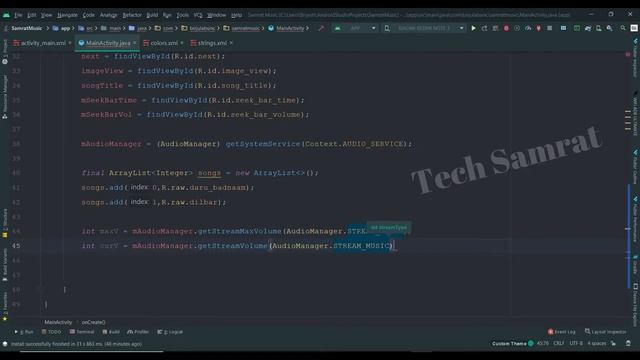Image resolution: width=640 pixels, height=360 pixels.
Task: Open the 4 spaces indent dropdown in status bar
Action: point(596,344)
